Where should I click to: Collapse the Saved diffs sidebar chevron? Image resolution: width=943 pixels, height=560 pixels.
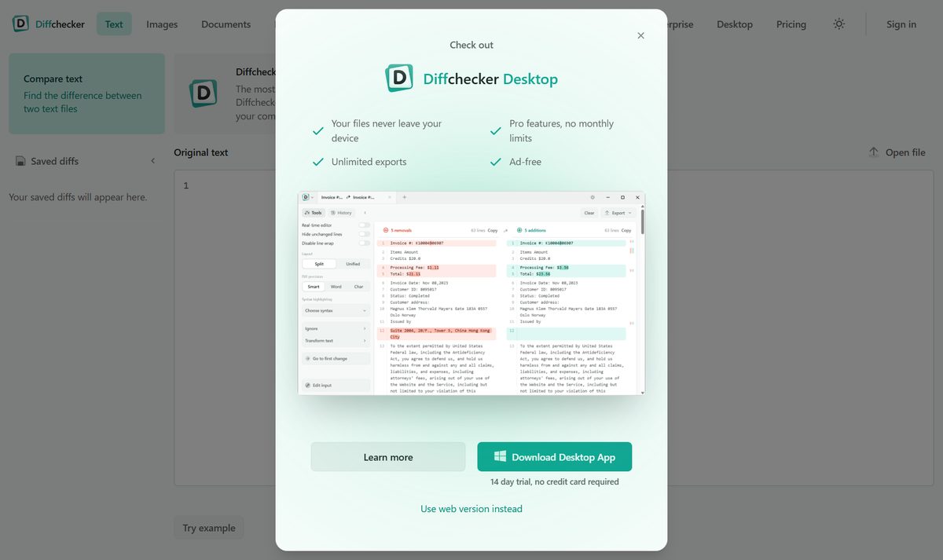click(x=153, y=161)
